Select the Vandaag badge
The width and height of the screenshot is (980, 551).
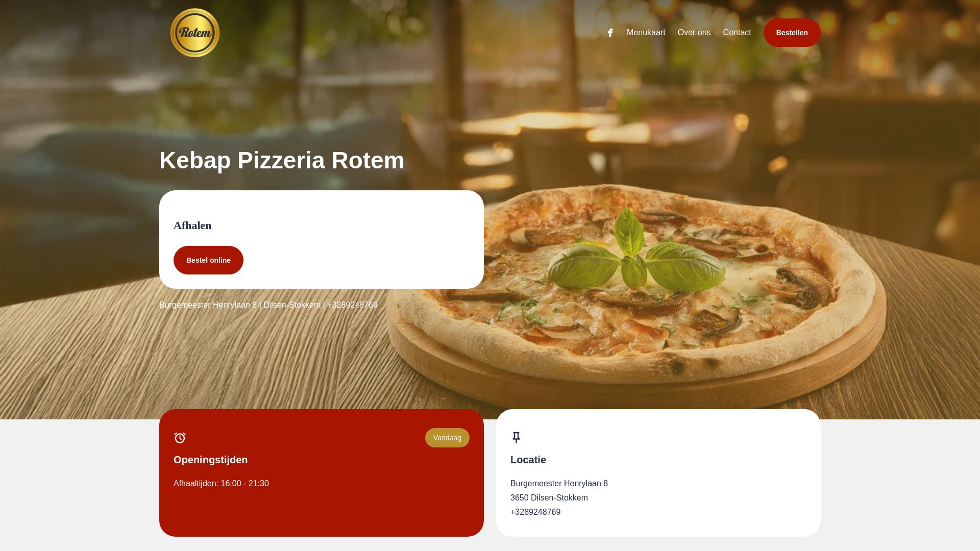(447, 438)
